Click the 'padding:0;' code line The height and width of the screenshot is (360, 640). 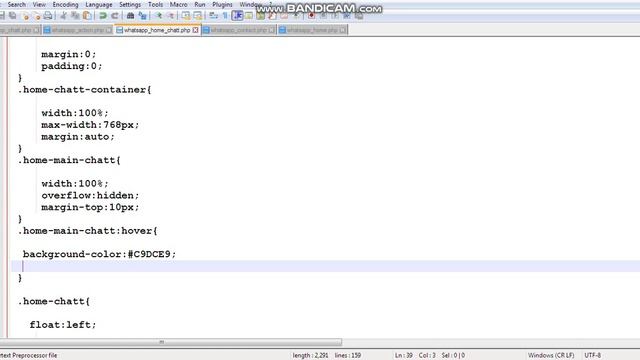(71, 66)
